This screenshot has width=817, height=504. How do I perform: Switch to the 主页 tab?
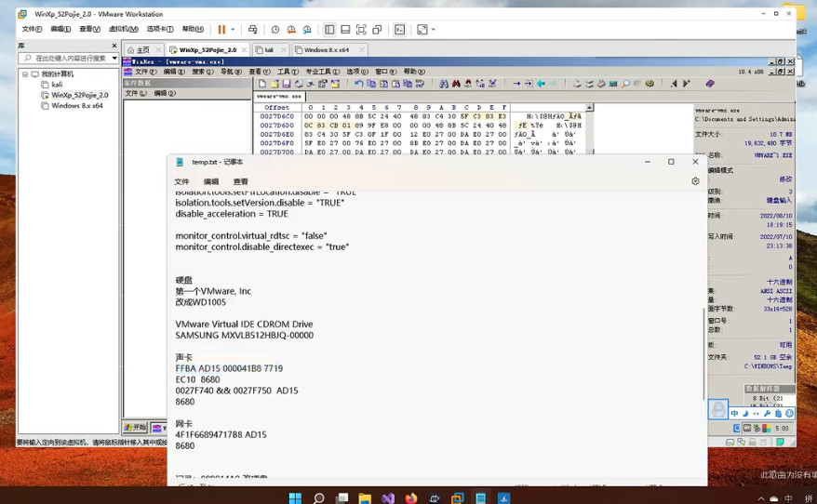pyautogui.click(x=142, y=50)
